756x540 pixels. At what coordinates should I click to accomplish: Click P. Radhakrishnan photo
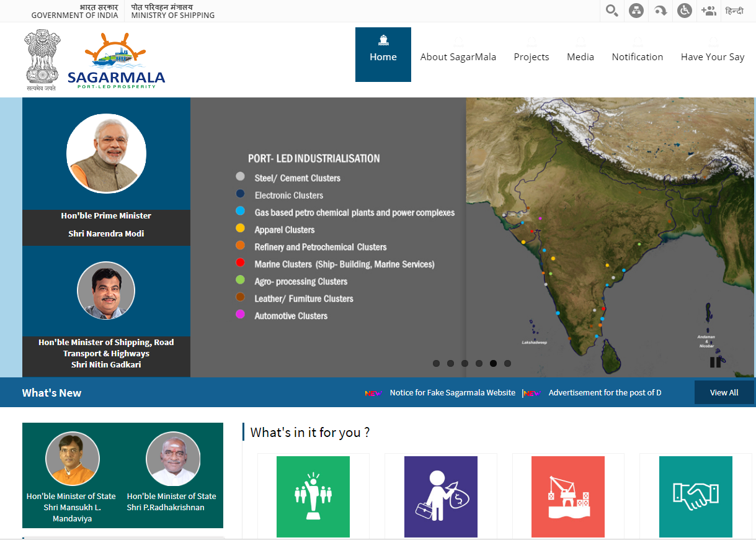point(173,459)
